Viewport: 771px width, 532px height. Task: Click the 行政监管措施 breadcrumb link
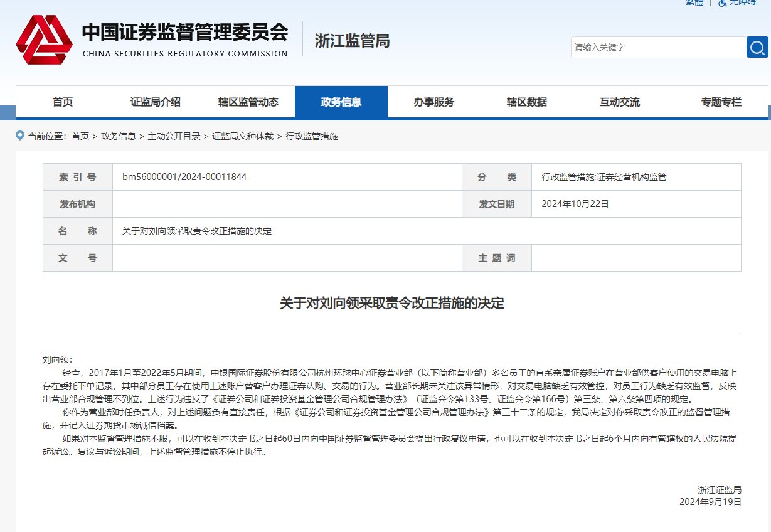pyautogui.click(x=312, y=136)
